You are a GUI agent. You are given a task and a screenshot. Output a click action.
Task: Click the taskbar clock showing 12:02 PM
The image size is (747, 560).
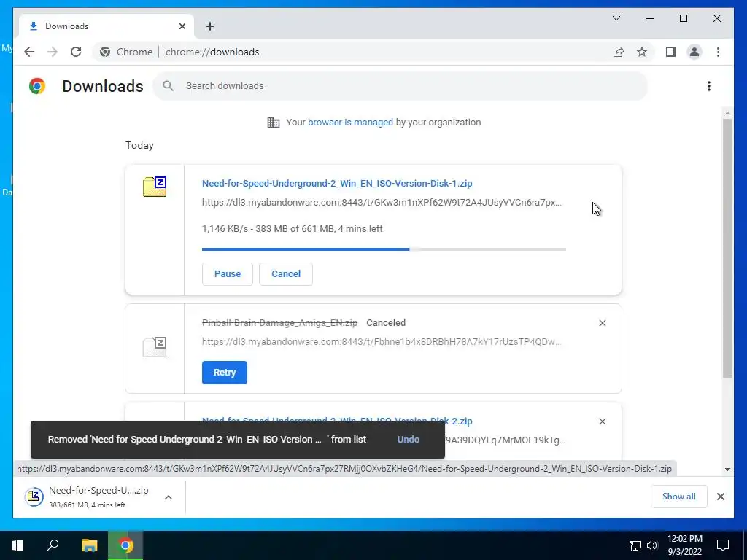pos(684,545)
